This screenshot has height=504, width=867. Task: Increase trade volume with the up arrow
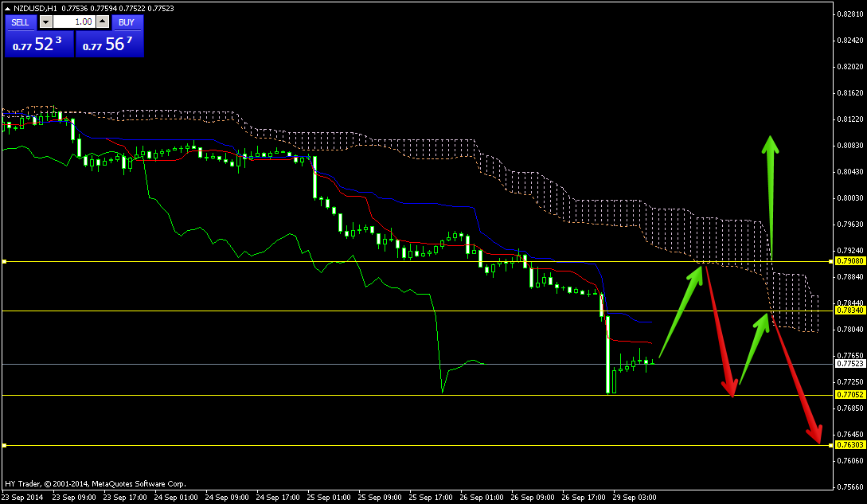(103, 22)
